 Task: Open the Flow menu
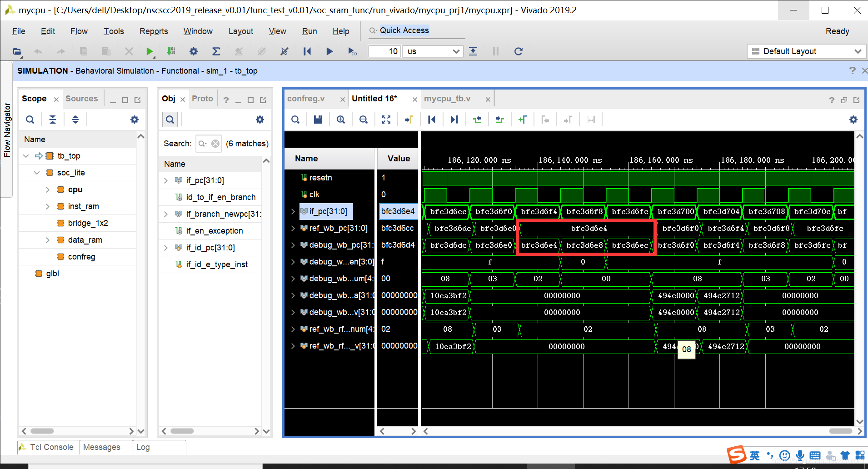pyautogui.click(x=79, y=31)
